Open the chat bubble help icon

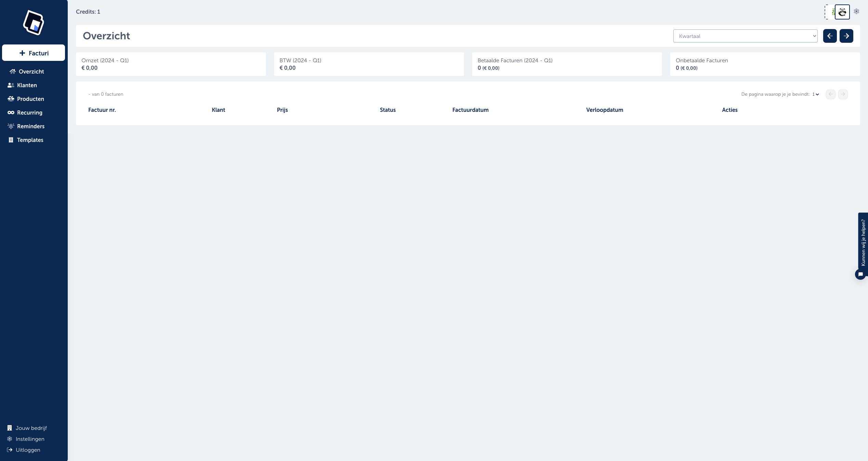(860, 274)
